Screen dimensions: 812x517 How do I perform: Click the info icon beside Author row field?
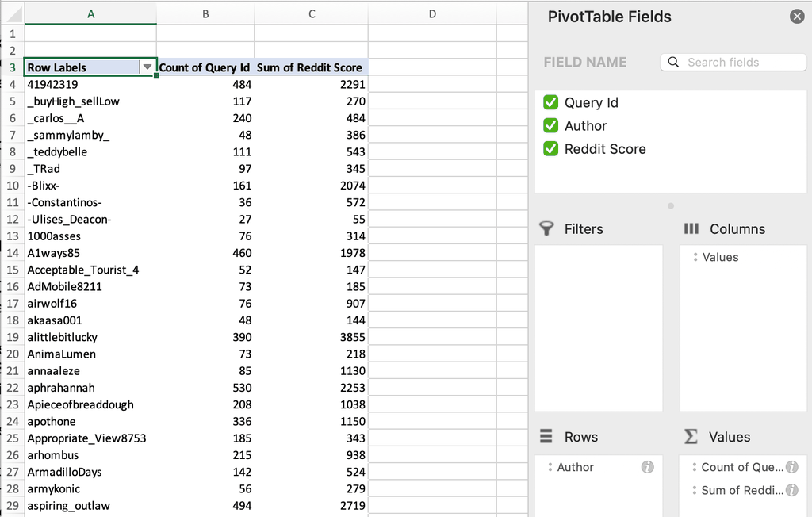coord(647,467)
